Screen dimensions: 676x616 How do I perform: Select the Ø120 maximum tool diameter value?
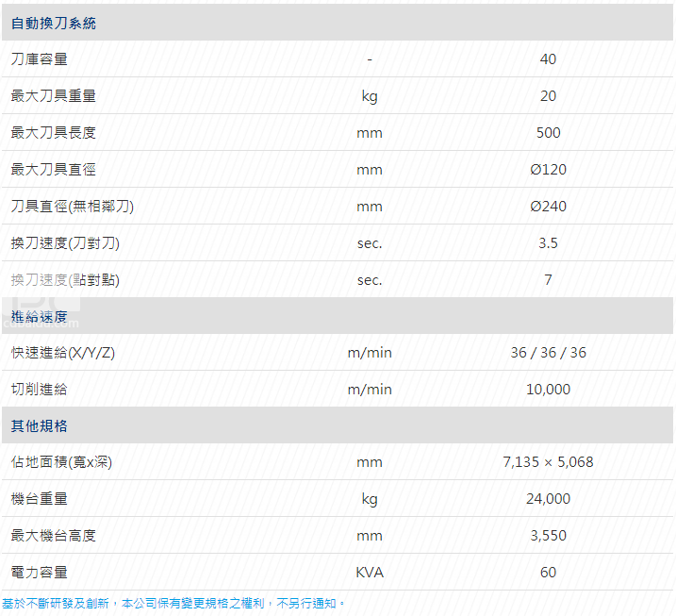pos(548,170)
